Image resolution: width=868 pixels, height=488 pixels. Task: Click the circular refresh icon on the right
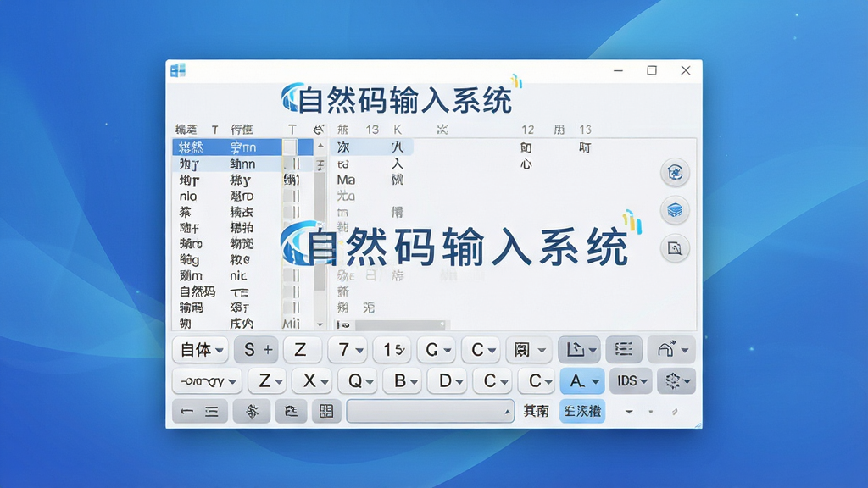pyautogui.click(x=675, y=173)
